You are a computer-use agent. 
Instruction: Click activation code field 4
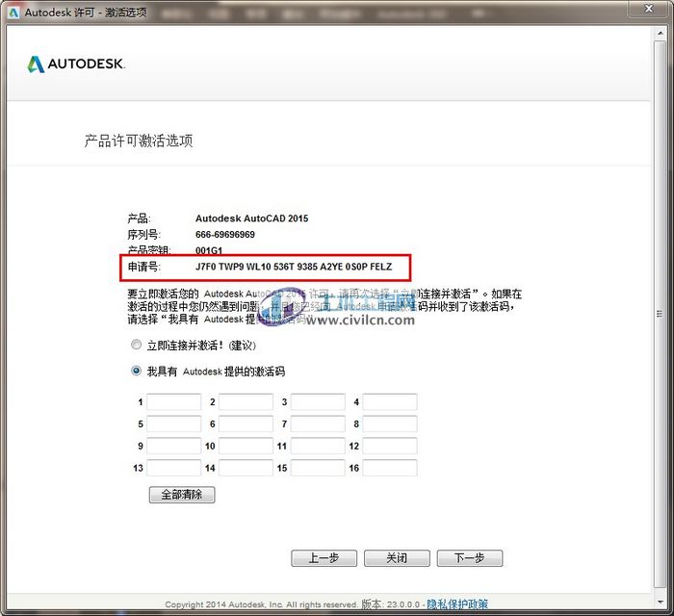click(390, 402)
